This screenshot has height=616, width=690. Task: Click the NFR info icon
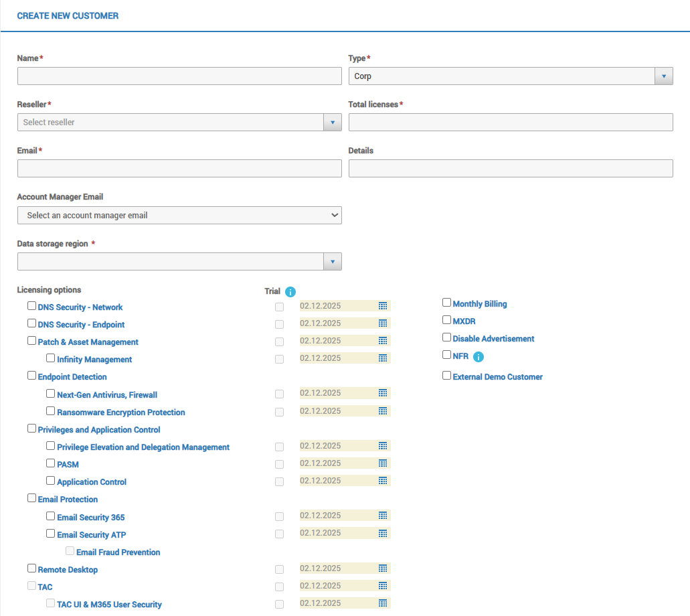479,357
